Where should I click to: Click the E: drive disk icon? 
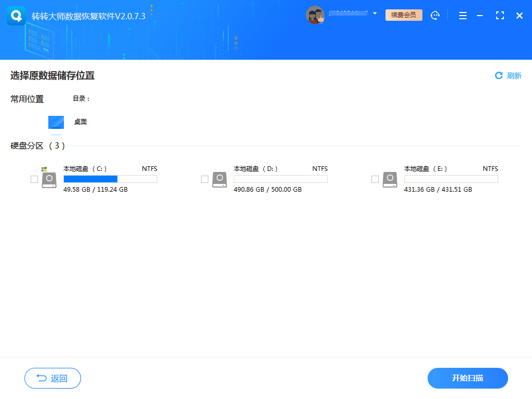(390, 179)
